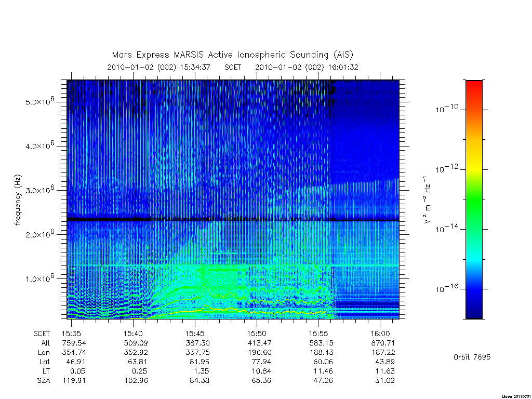Click the "Alt" row header
The image size is (532, 399).
click(x=46, y=343)
